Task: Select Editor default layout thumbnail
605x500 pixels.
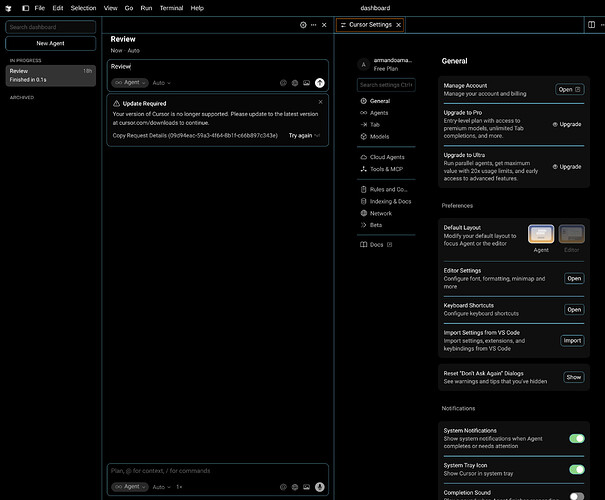Action: (x=571, y=234)
